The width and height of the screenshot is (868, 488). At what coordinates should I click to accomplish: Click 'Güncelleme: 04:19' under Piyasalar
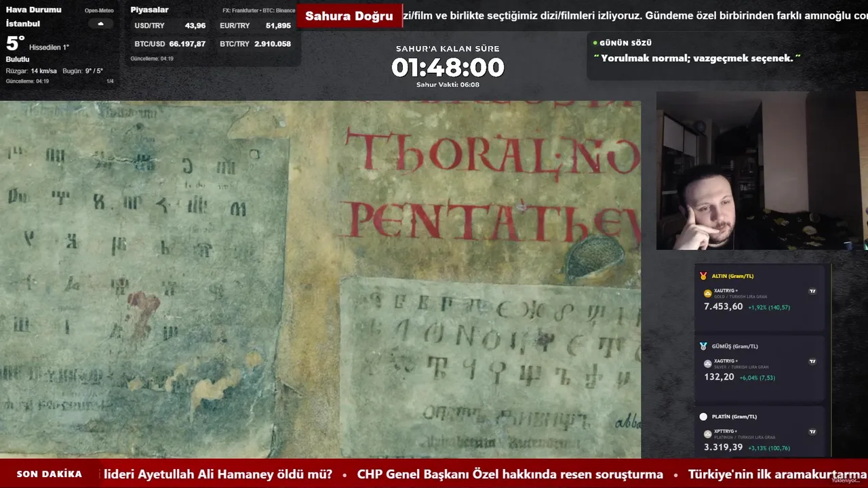pos(152,59)
